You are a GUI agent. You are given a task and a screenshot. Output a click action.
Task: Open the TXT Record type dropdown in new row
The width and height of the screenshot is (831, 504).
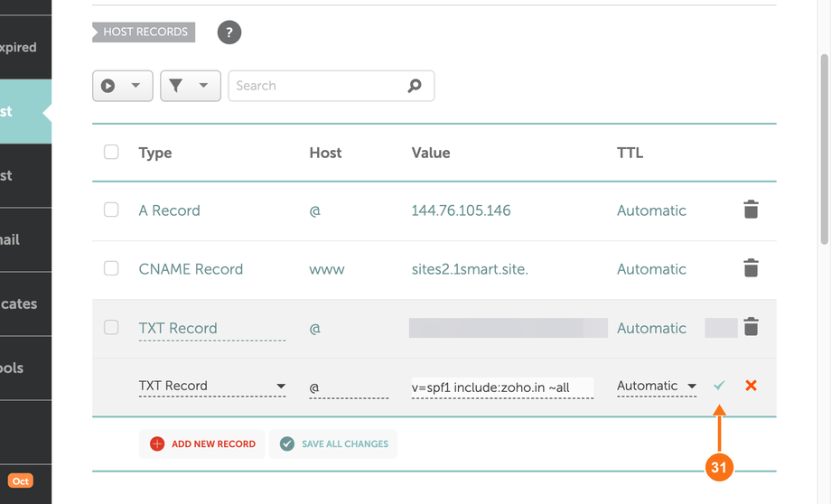coord(212,386)
